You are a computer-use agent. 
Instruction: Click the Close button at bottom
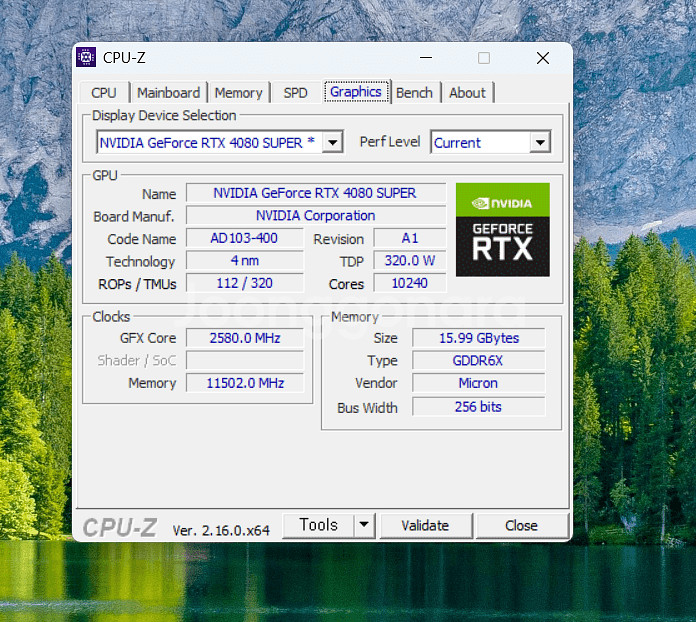click(x=521, y=525)
